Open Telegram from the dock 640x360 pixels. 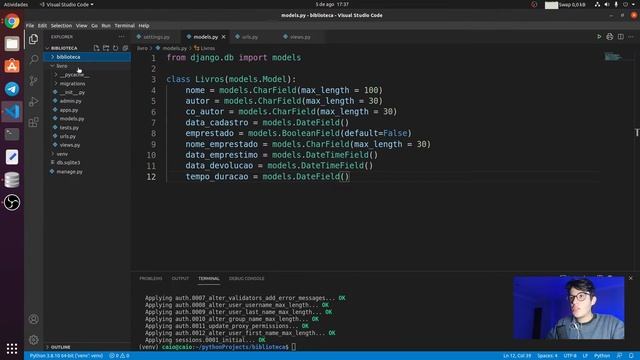pos(12,89)
